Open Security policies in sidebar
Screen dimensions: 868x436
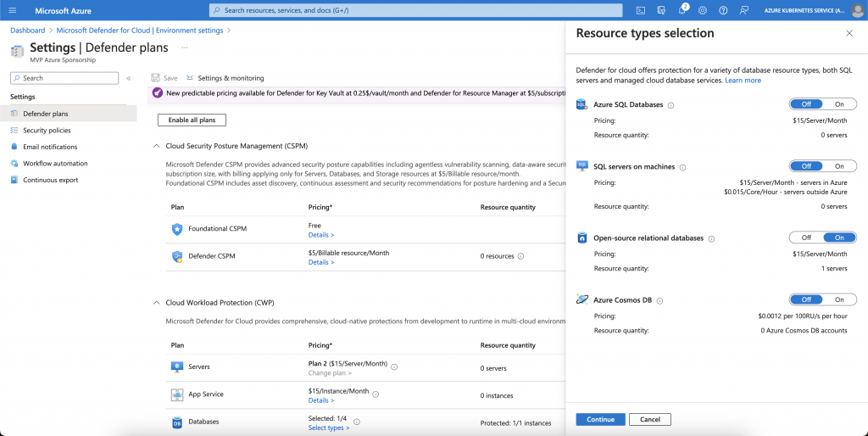pyautogui.click(x=47, y=131)
